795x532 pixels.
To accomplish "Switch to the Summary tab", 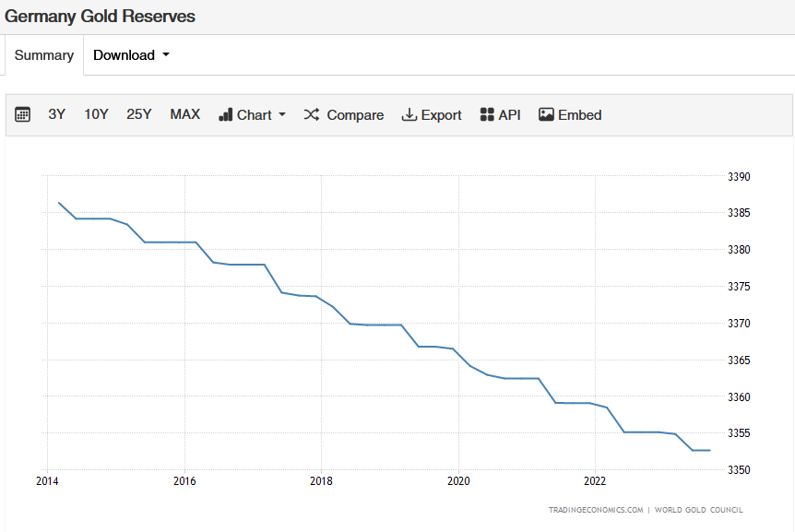I will (x=43, y=55).
